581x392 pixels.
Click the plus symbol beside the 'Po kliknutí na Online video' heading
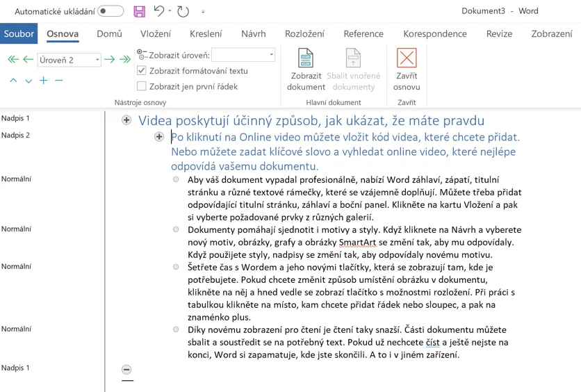tap(159, 137)
